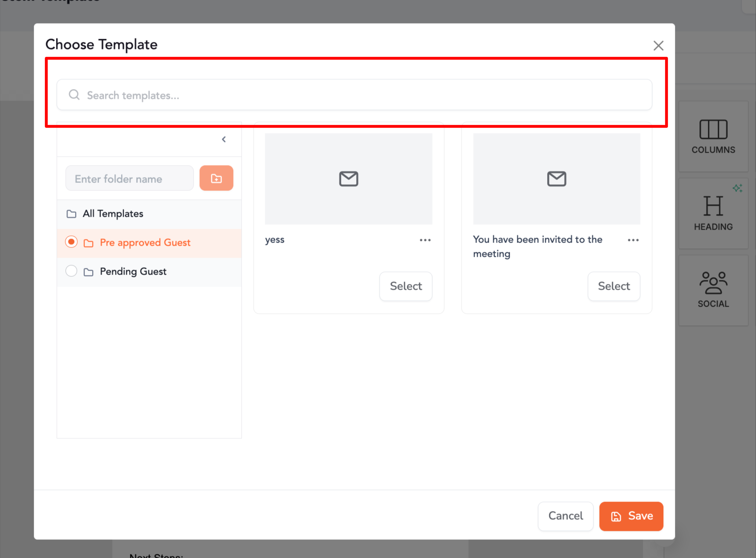Click the search magnifier icon
The width and height of the screenshot is (756, 558).
74,95
